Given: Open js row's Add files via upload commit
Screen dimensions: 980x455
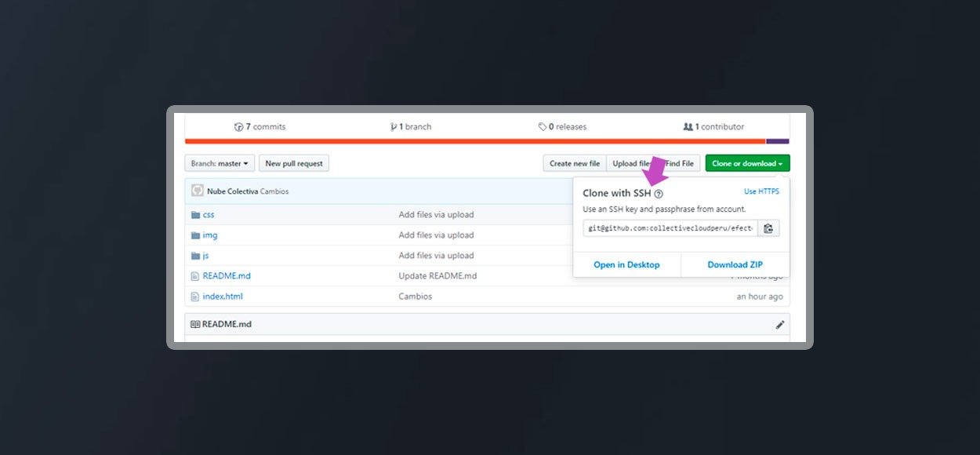Looking at the screenshot, I should point(436,256).
